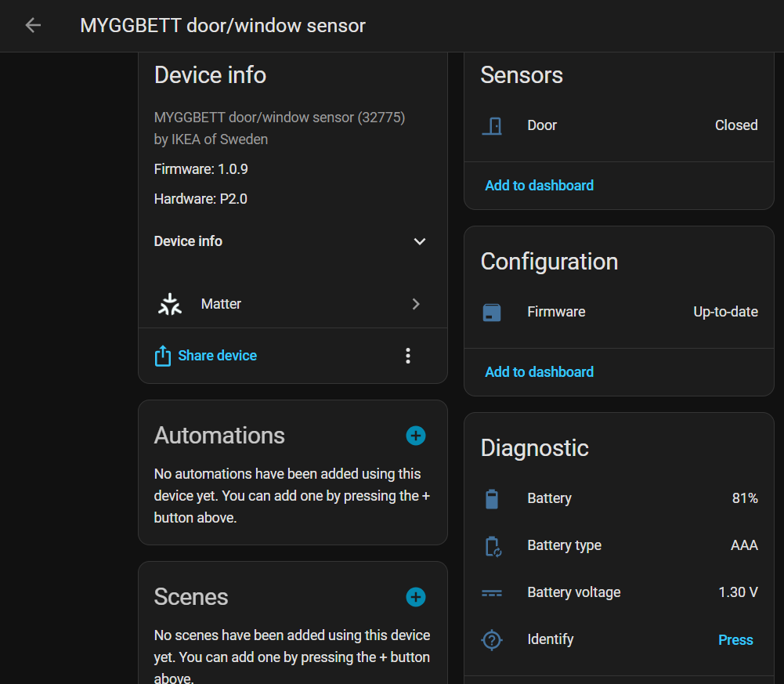
Task: Click Closed state of Door sensor
Action: click(736, 125)
